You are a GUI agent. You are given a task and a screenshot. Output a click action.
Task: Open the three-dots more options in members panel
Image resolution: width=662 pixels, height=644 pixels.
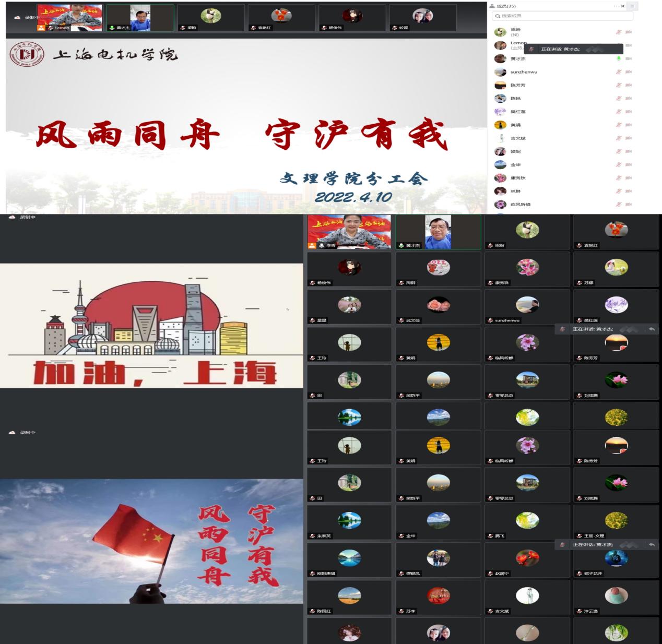617,6
